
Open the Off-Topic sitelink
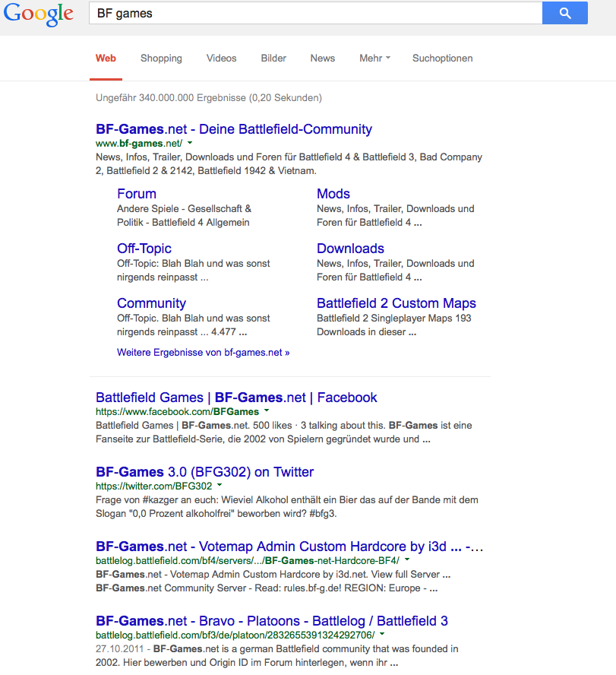tap(144, 249)
